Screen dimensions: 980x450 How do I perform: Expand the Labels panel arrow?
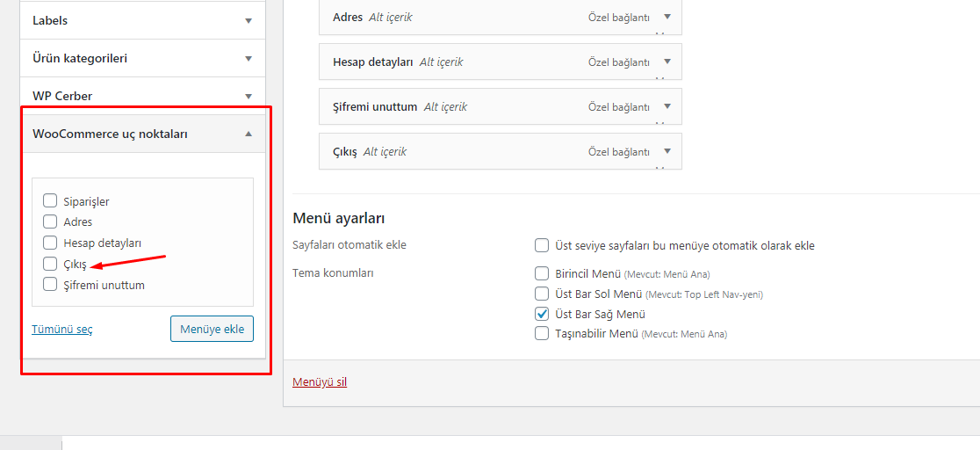[x=249, y=20]
